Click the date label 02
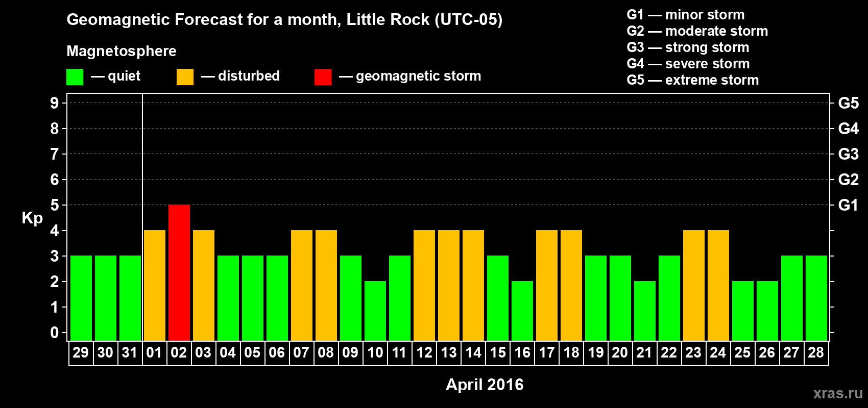 click(179, 352)
